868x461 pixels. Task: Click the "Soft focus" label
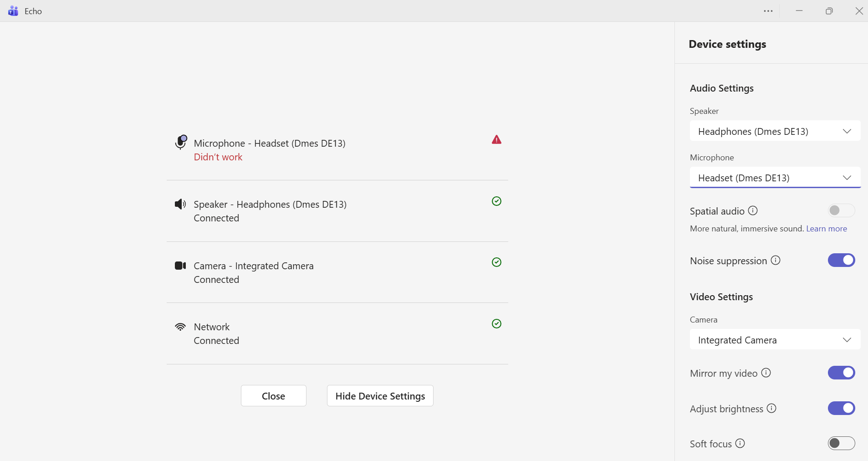pyautogui.click(x=711, y=444)
